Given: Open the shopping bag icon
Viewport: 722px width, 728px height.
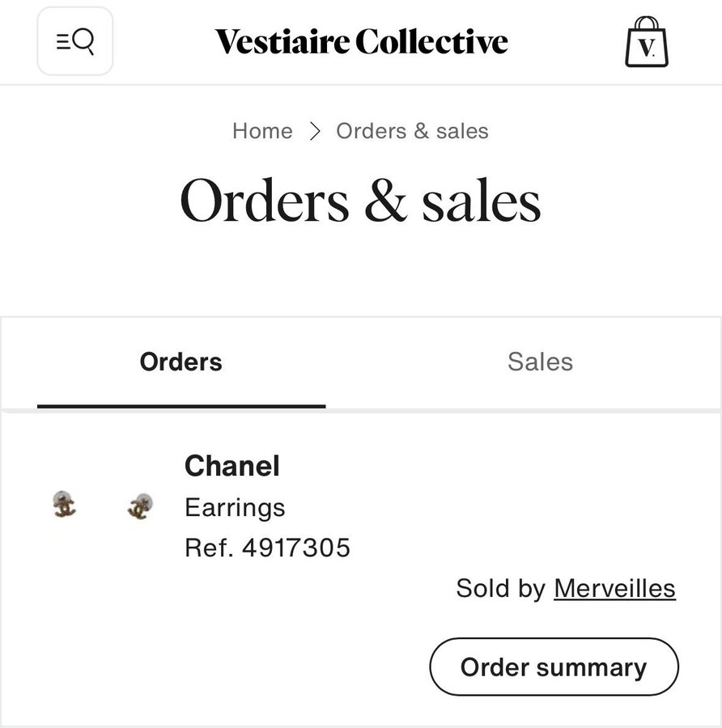Looking at the screenshot, I should pyautogui.click(x=647, y=43).
